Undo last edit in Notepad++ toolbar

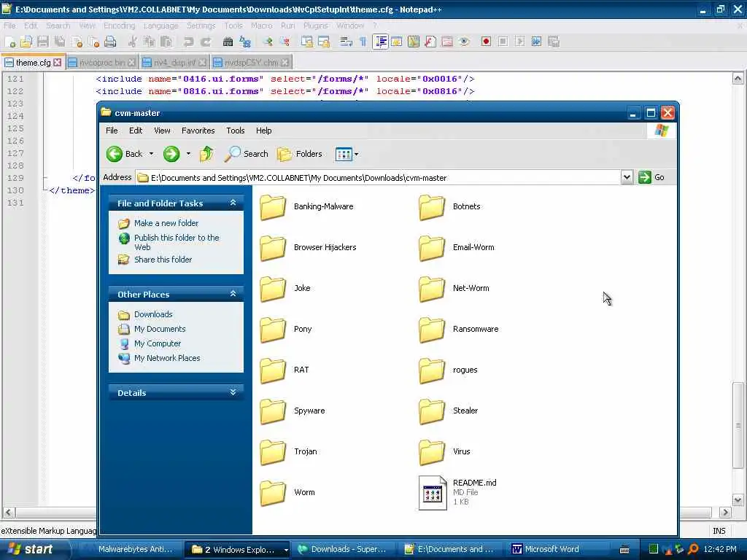point(189,42)
